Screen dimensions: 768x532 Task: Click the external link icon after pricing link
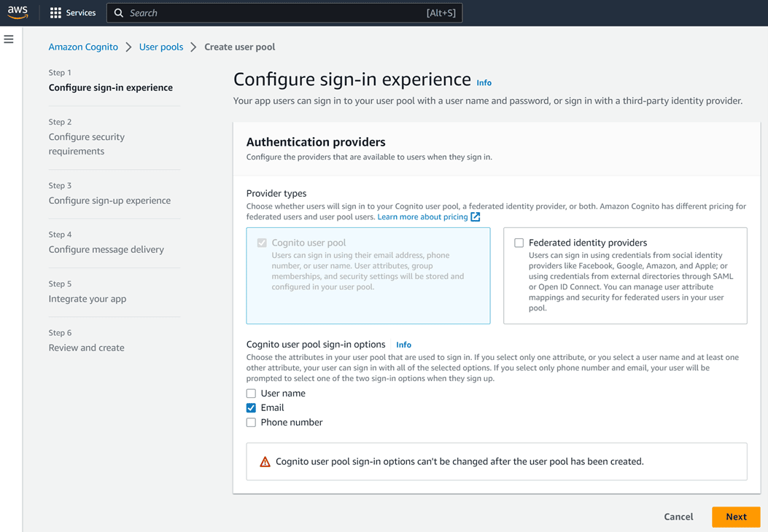(475, 216)
